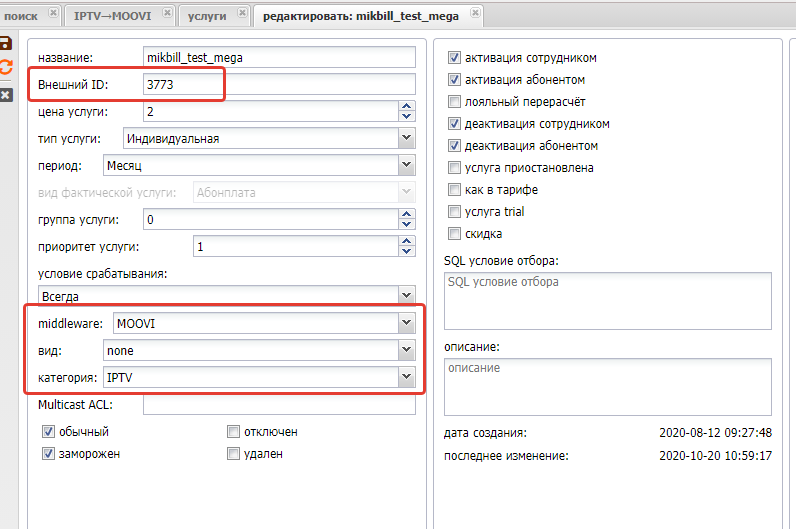Expand the категория dropdown set to IPTV
The height and width of the screenshot is (529, 796).
405,377
